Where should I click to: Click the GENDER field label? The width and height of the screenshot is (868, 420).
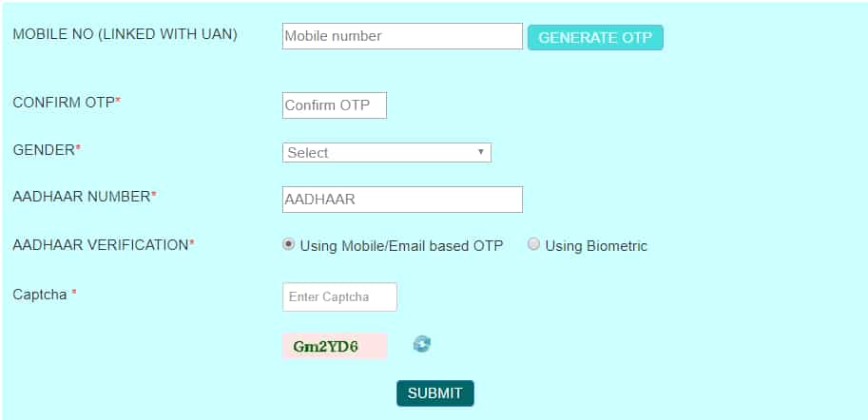[x=47, y=149]
